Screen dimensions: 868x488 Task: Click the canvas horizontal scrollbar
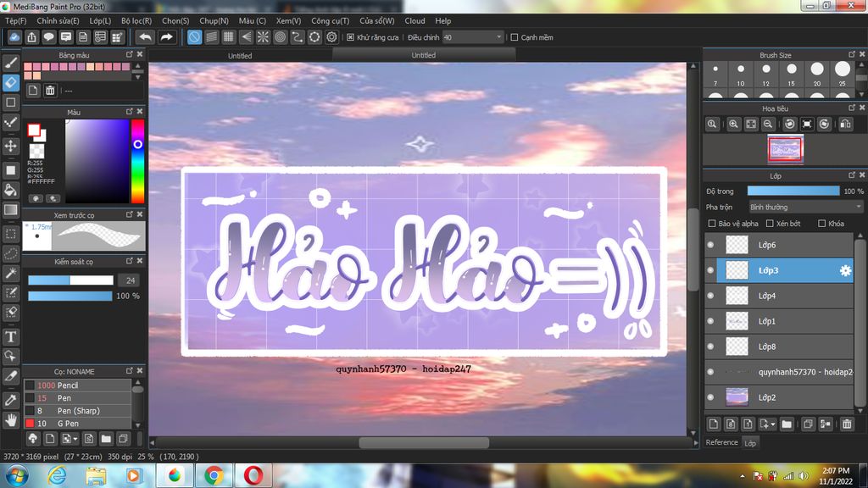(x=424, y=442)
